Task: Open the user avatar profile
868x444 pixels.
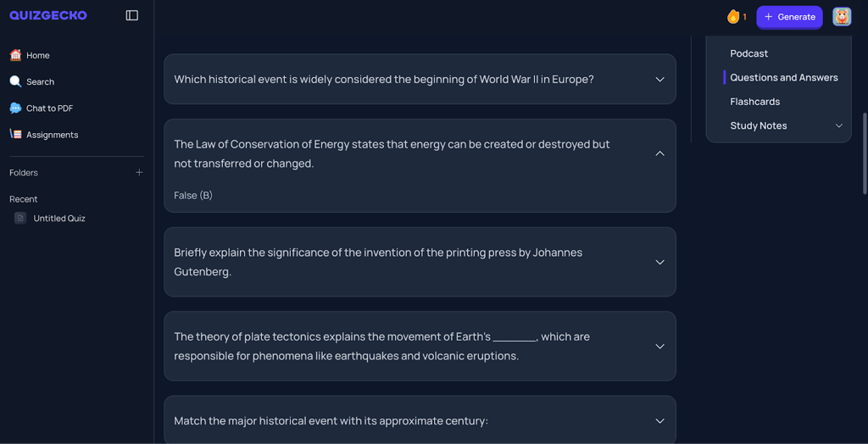Action: [841, 16]
